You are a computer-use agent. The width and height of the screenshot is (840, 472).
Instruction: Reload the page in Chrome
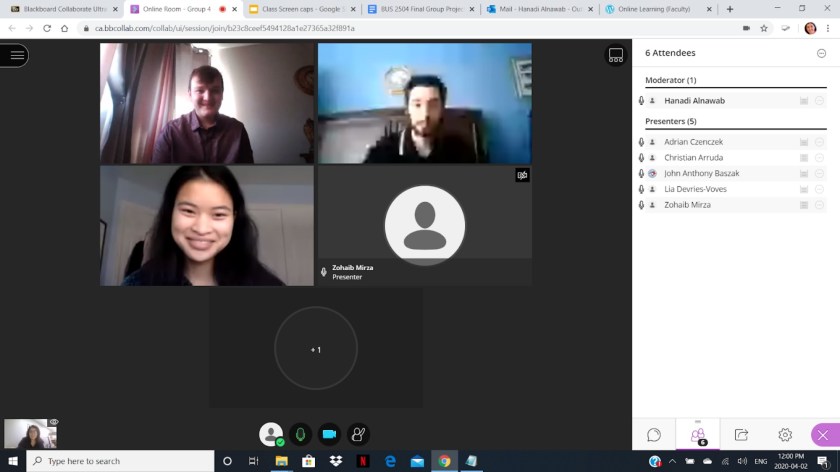pyautogui.click(x=47, y=28)
